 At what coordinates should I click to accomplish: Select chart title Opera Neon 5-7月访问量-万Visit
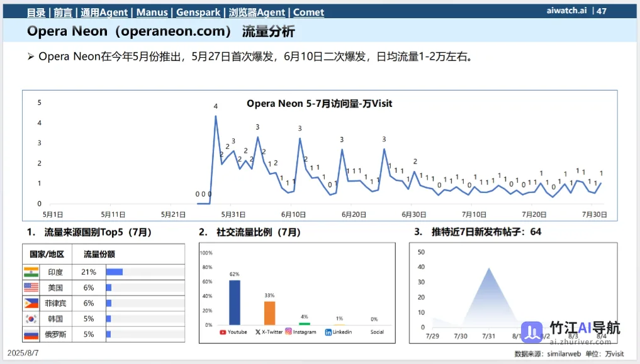(x=319, y=104)
